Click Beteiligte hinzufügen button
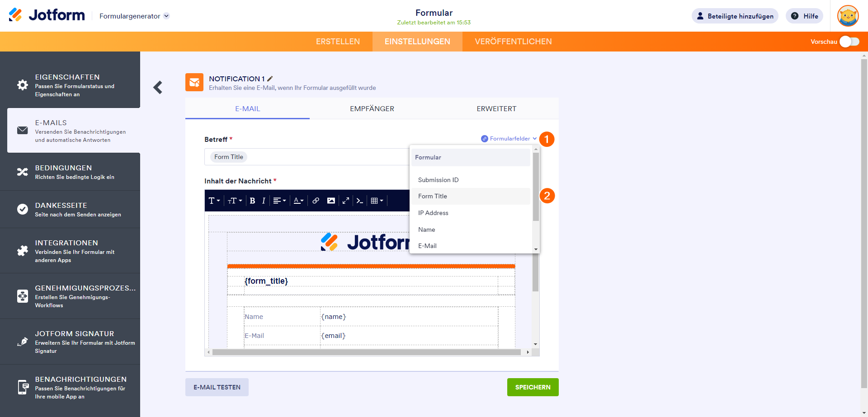 coord(735,16)
